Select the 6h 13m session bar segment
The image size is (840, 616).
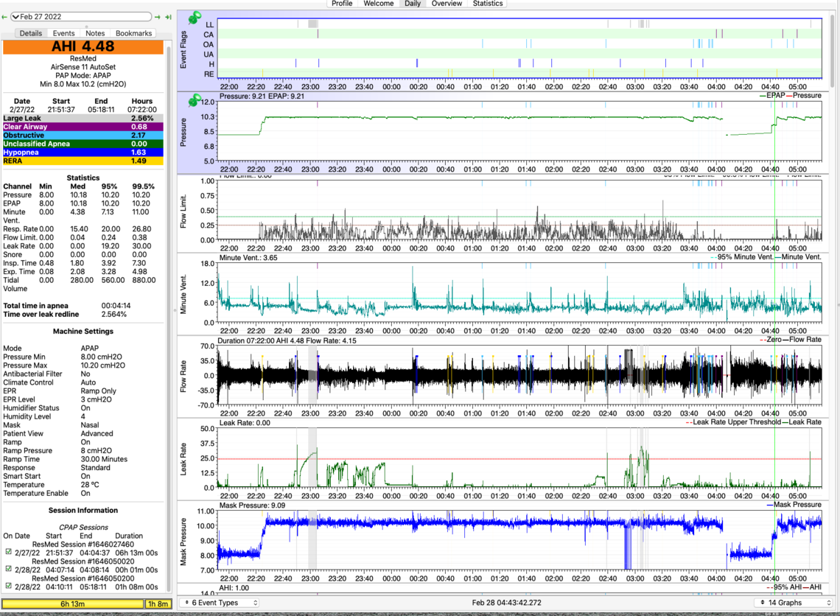72,603
